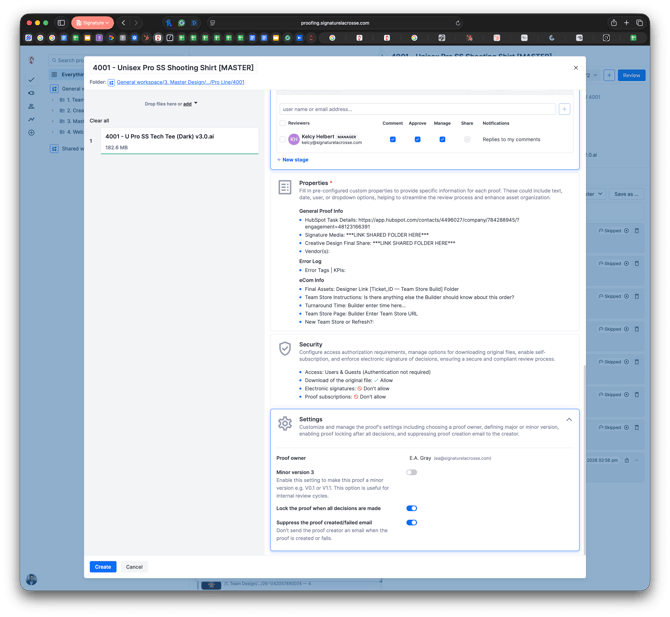
Task: Click the Settings gear icon
Action: tap(285, 424)
